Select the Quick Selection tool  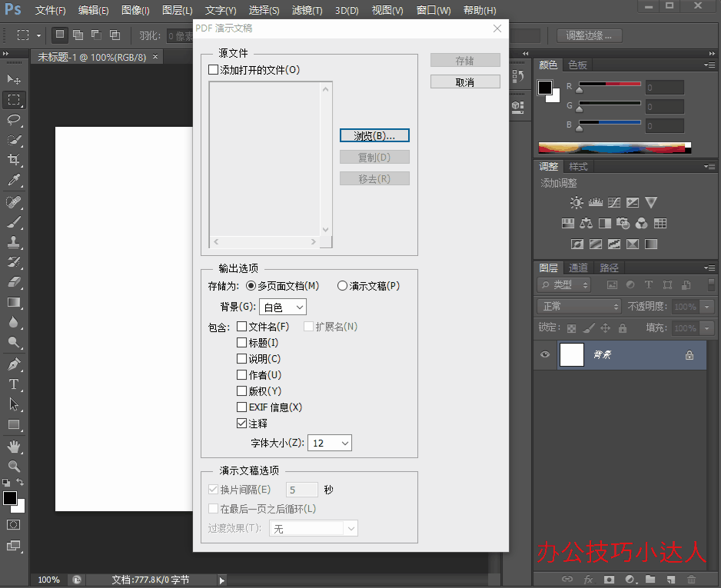coord(14,140)
